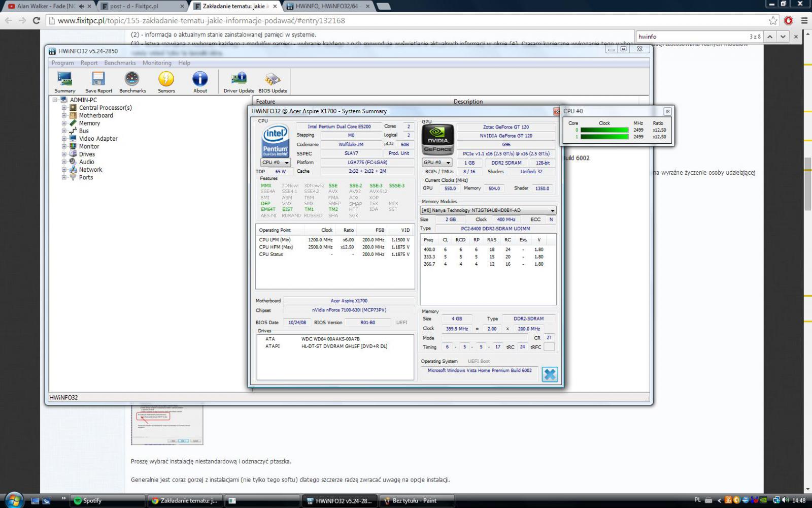Image resolution: width=812 pixels, height=508 pixels.
Task: Open the Program menu in HWiNFO32
Action: pos(62,63)
